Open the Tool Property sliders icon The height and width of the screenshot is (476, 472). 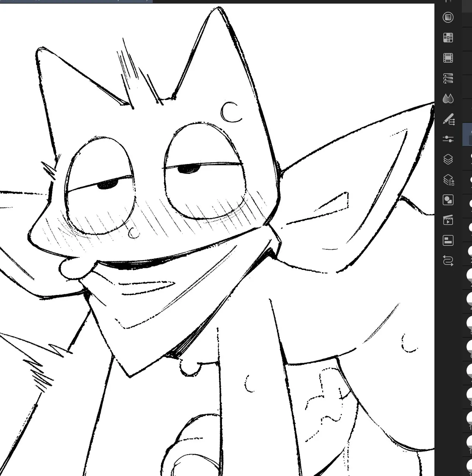(448, 139)
